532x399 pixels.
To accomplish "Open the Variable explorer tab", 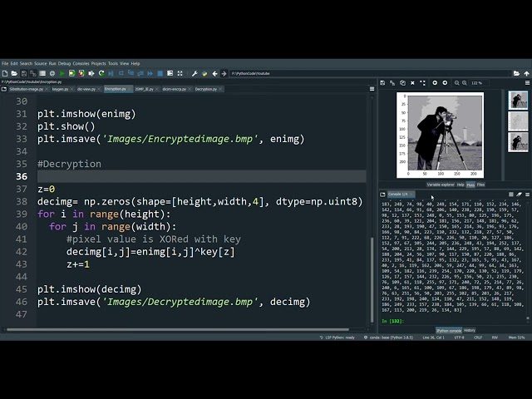I will coord(441,185).
